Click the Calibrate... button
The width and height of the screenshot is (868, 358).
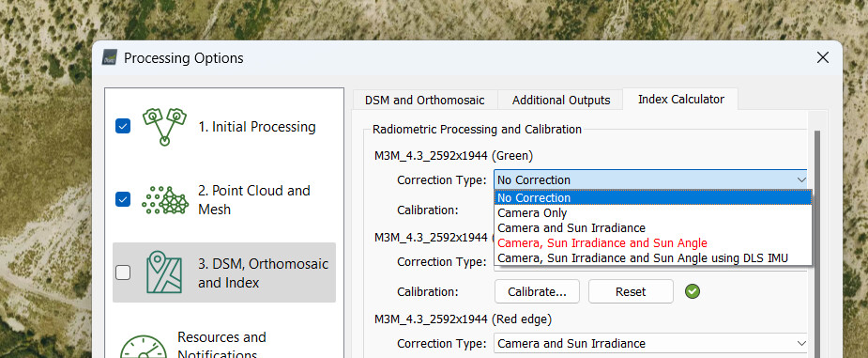click(x=537, y=291)
